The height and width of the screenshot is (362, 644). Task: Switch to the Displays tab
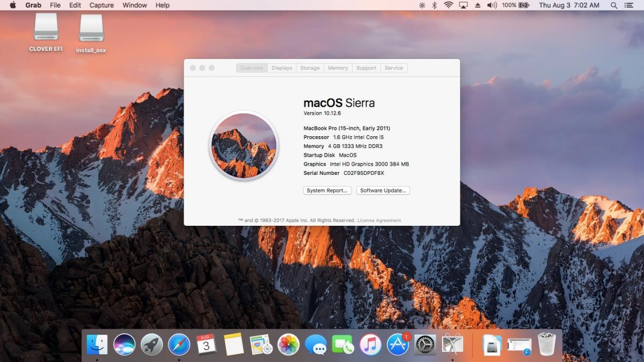(x=282, y=68)
